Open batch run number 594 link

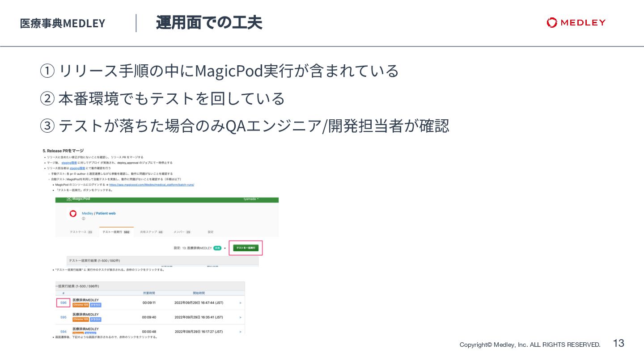(x=64, y=332)
